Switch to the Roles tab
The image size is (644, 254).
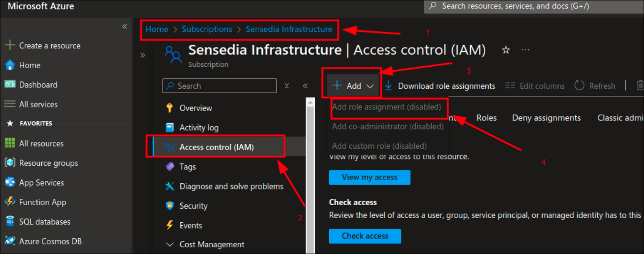(486, 118)
